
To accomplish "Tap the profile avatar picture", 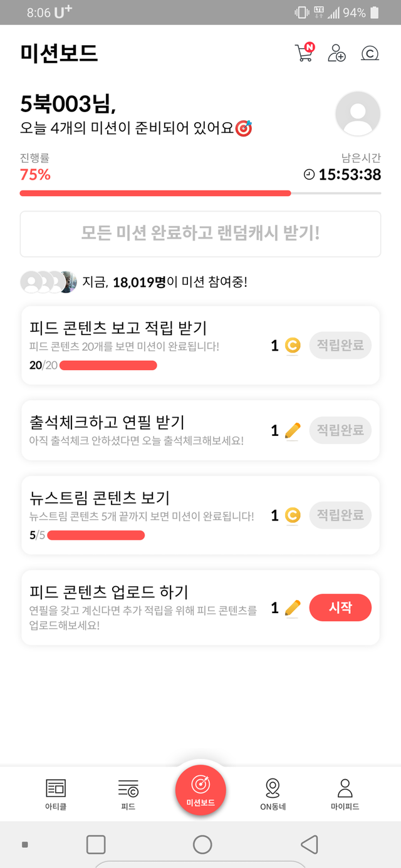I will tap(358, 113).
